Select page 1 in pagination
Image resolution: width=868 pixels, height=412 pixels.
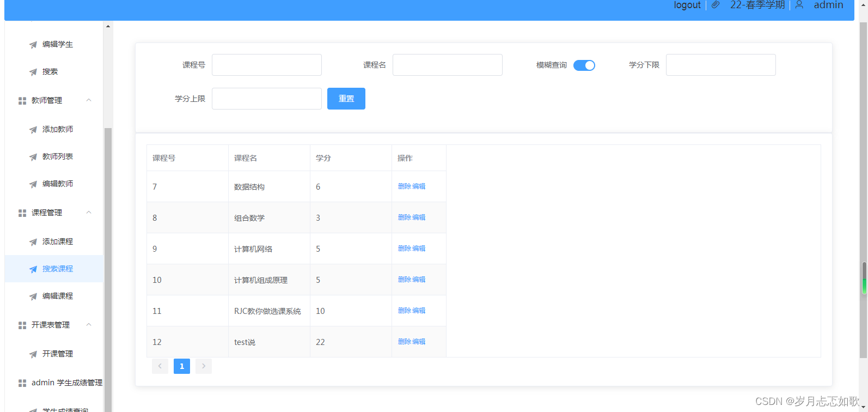click(182, 366)
